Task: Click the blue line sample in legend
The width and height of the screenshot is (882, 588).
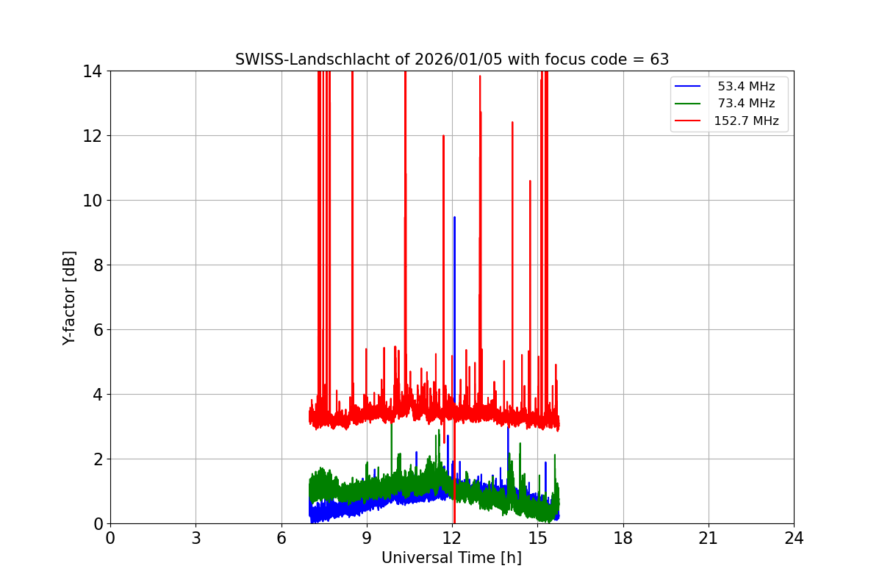Action: (x=689, y=87)
